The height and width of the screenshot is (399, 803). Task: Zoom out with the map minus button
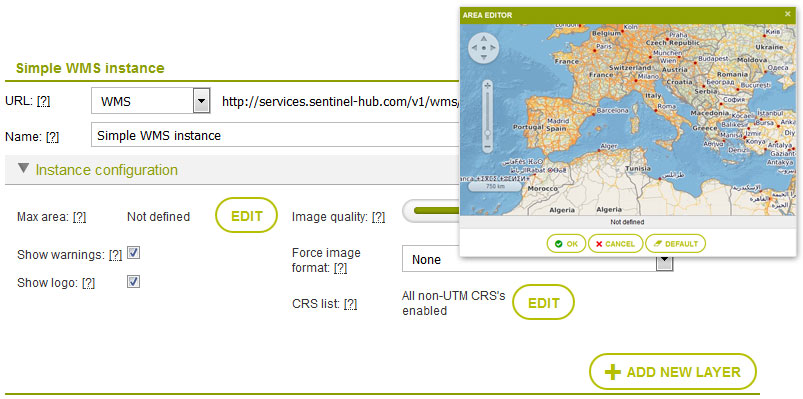click(488, 148)
